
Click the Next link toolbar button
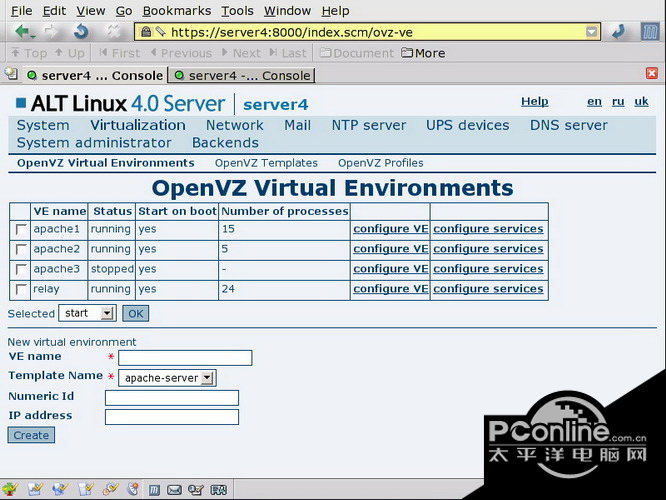coord(241,53)
